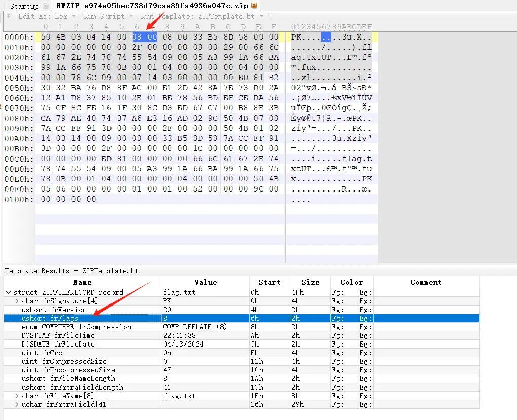The image size is (517, 420).
Task: Select DOSDATE frFileDate row
Action: (x=241, y=344)
